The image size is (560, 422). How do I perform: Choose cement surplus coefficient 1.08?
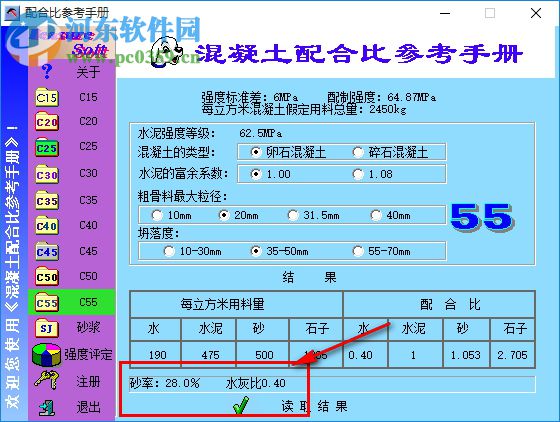tap(358, 174)
